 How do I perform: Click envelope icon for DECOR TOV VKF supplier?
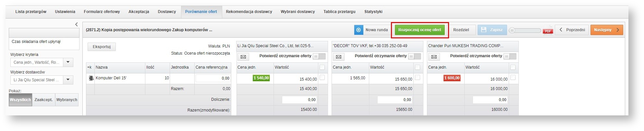338,57
